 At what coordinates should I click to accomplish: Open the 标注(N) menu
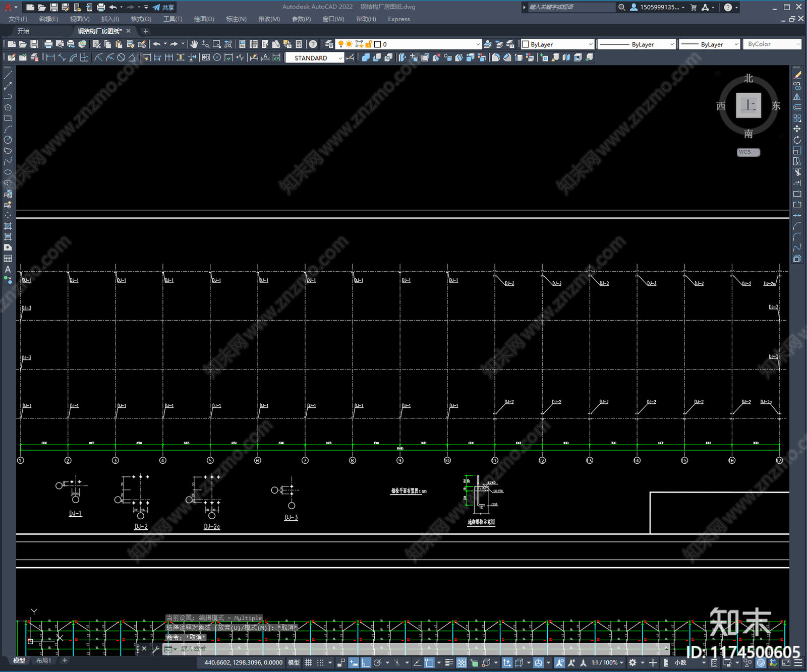coord(236,19)
